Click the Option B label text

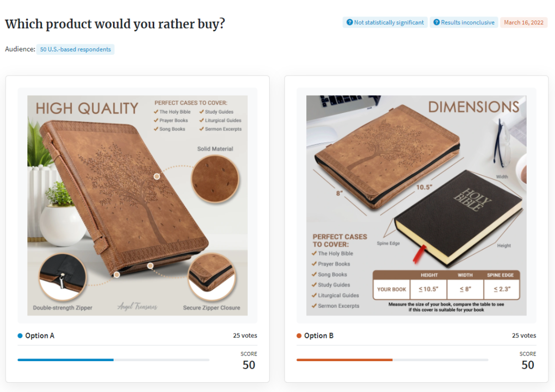[319, 336]
